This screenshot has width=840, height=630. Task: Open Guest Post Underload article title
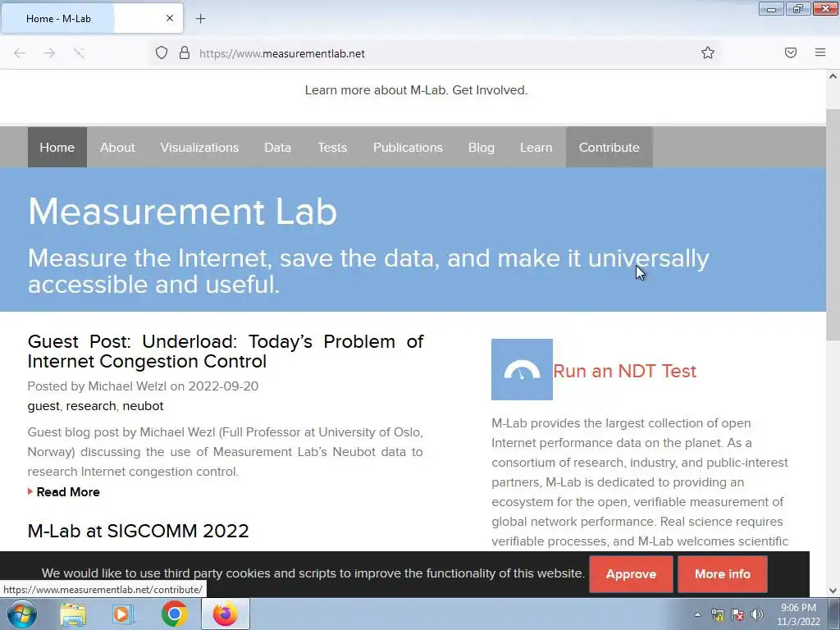click(226, 351)
